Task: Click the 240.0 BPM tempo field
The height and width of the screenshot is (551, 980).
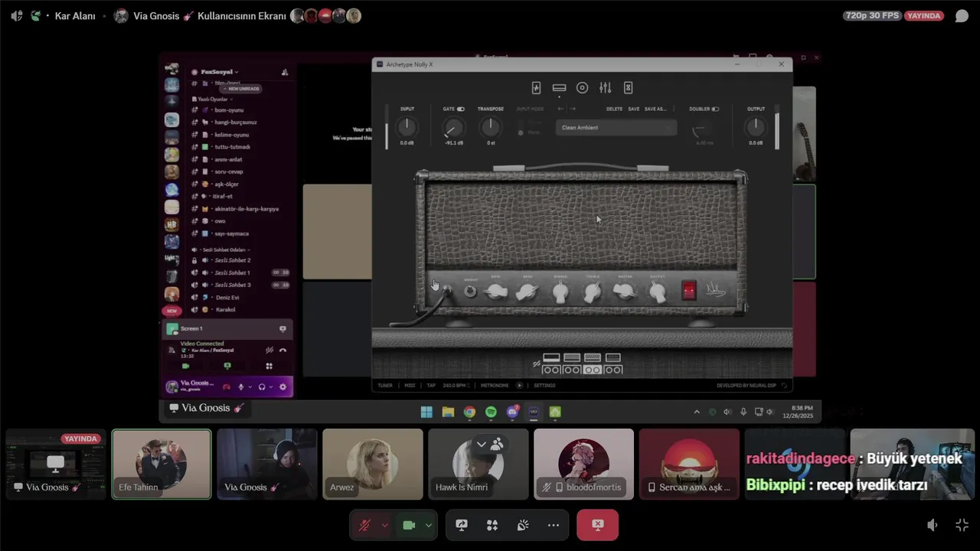Action: point(455,386)
